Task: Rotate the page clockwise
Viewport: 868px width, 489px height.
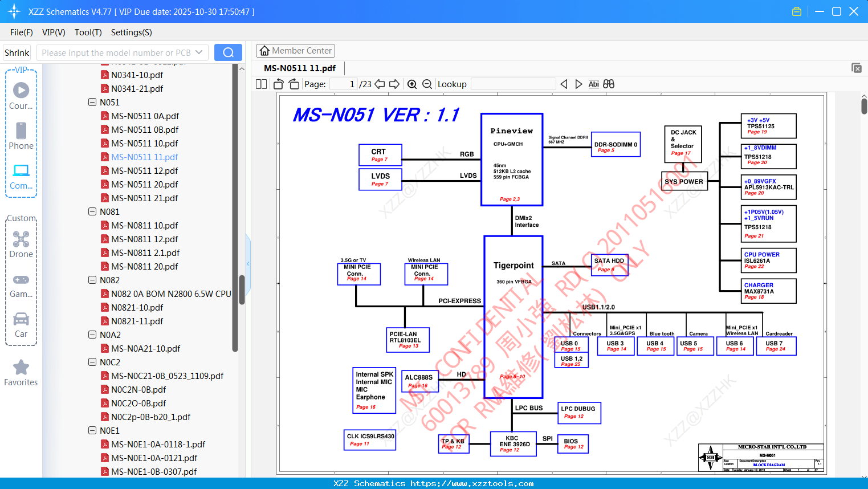Action: tap(294, 84)
